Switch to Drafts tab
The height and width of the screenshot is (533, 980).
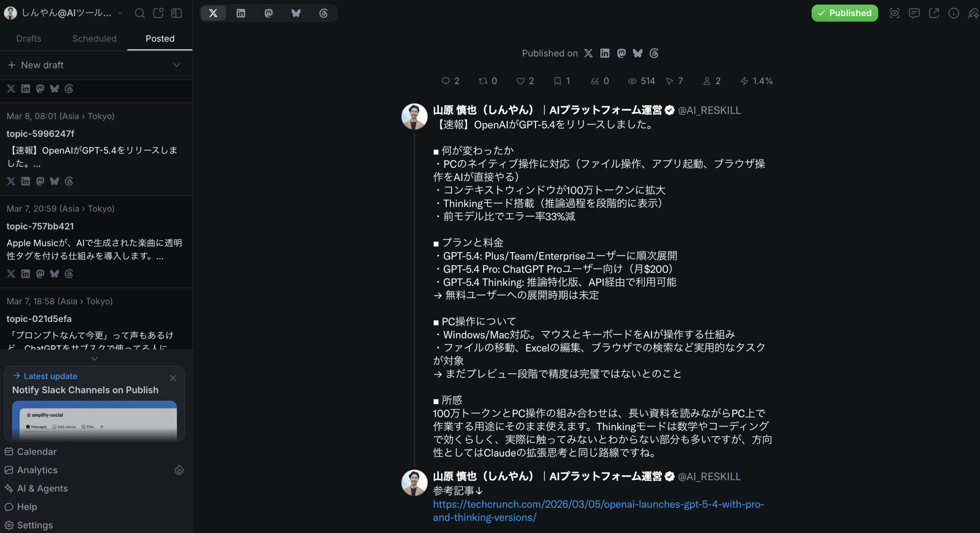click(x=29, y=39)
